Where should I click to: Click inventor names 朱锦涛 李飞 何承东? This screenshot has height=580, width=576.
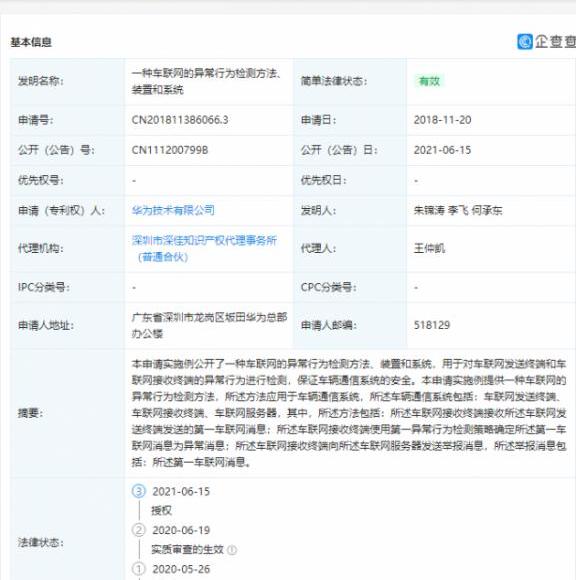coord(458,210)
